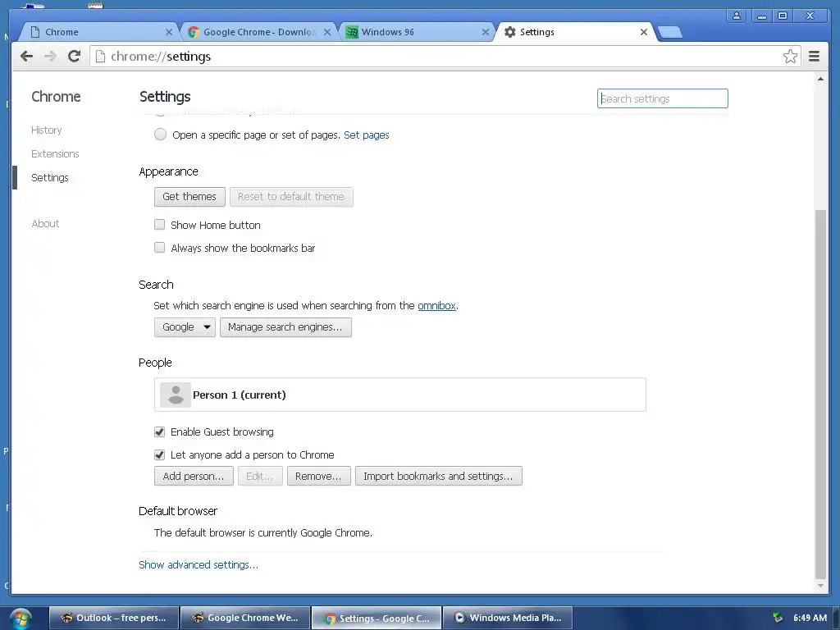Select the Person 1 (current) row
This screenshot has height=630, width=840.
[400, 395]
